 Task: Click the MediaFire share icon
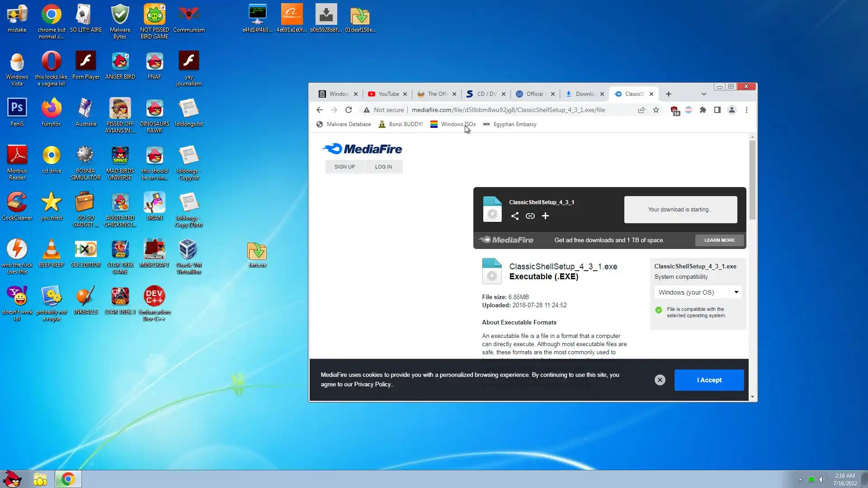[514, 216]
